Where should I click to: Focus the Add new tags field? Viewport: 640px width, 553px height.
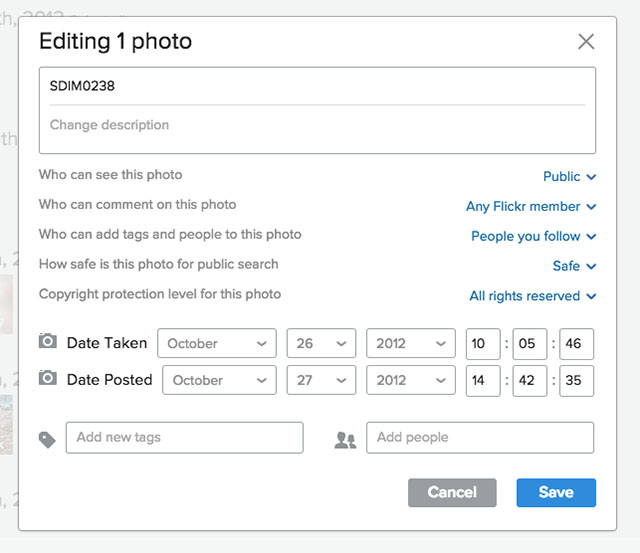pyautogui.click(x=184, y=437)
